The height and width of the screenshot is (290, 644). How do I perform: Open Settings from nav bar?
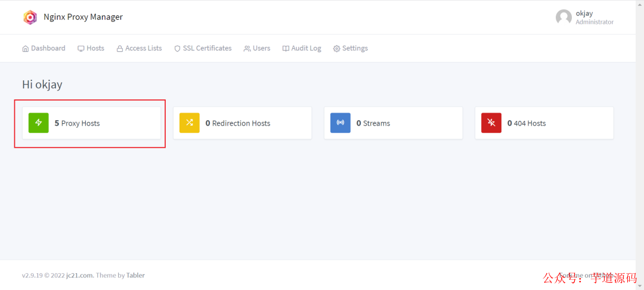[x=351, y=48]
